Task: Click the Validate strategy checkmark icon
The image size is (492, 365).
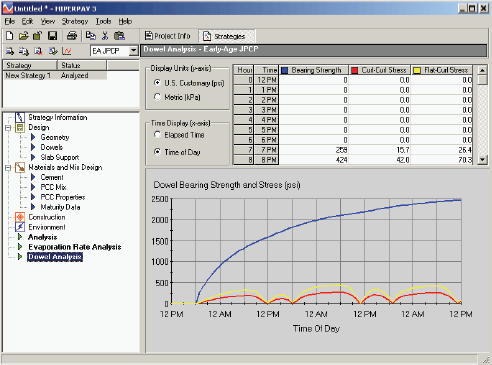Action: tap(53, 51)
